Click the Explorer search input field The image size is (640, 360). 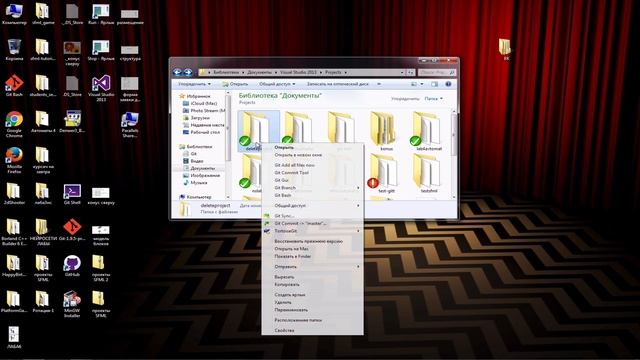[436, 72]
